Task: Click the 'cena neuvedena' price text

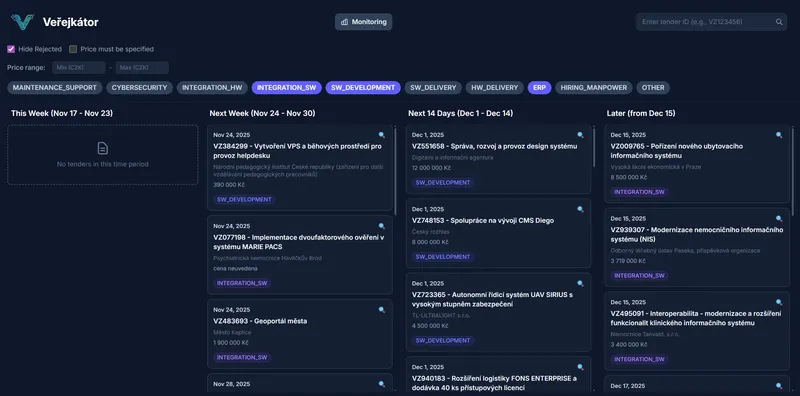Action: click(235, 268)
